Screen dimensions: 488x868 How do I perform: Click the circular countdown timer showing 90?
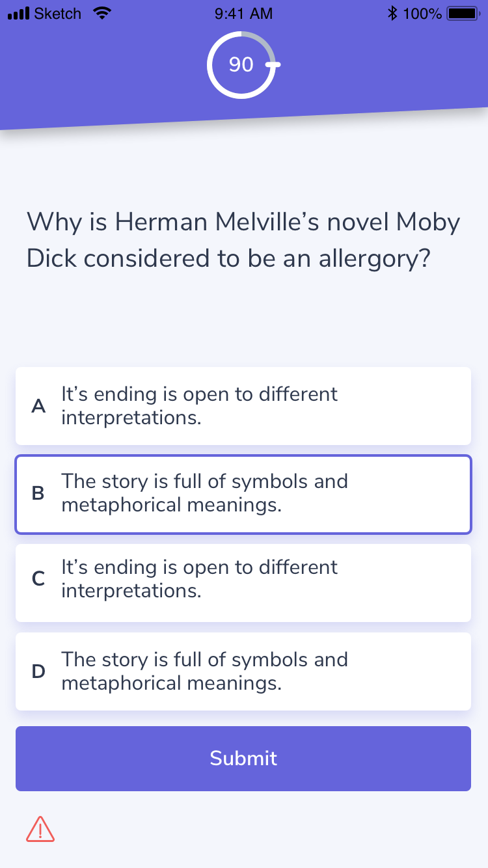pyautogui.click(x=241, y=64)
